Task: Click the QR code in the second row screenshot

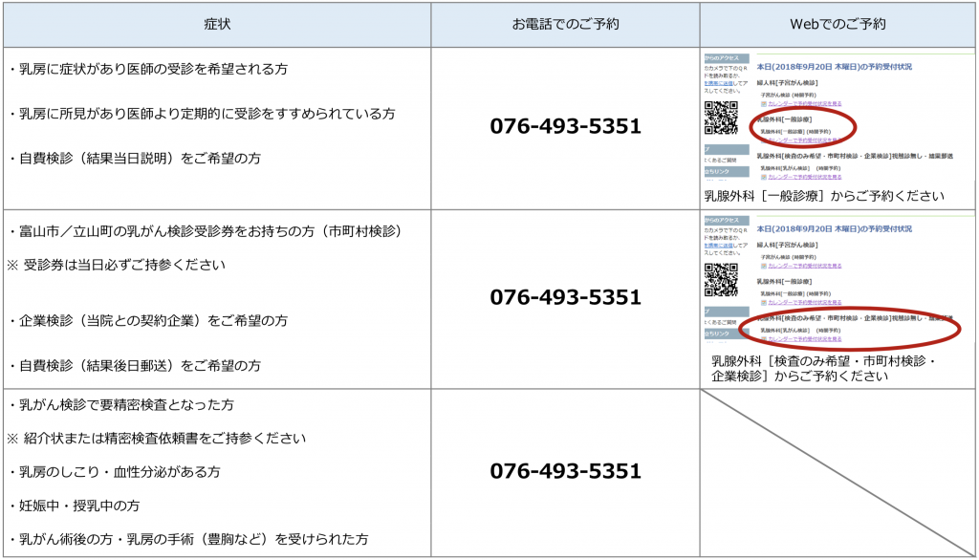Action: click(721, 280)
